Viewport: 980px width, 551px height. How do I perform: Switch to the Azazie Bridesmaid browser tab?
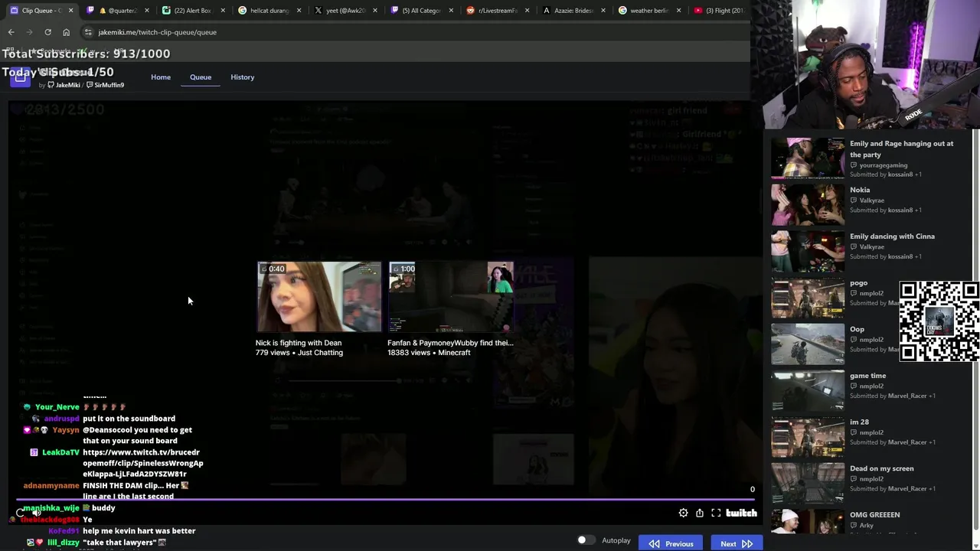(x=573, y=11)
